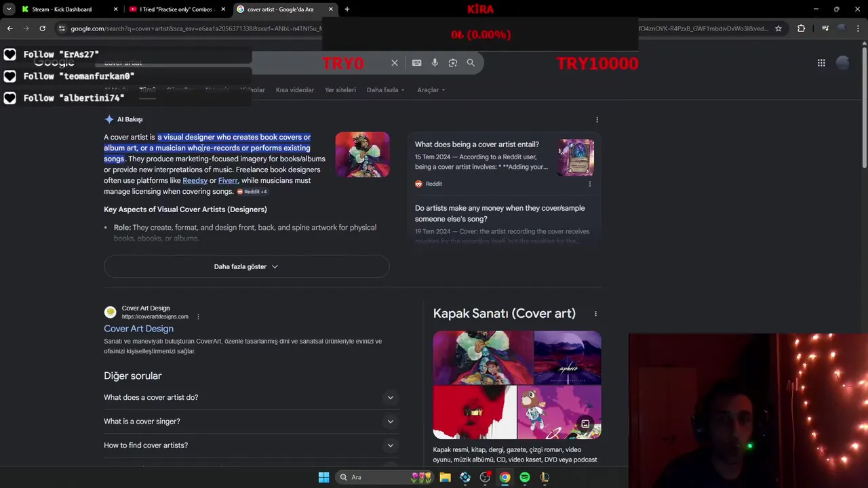The image size is (868, 488).
Task: Open Do artists make any money Reddit result
Action: click(x=500, y=213)
